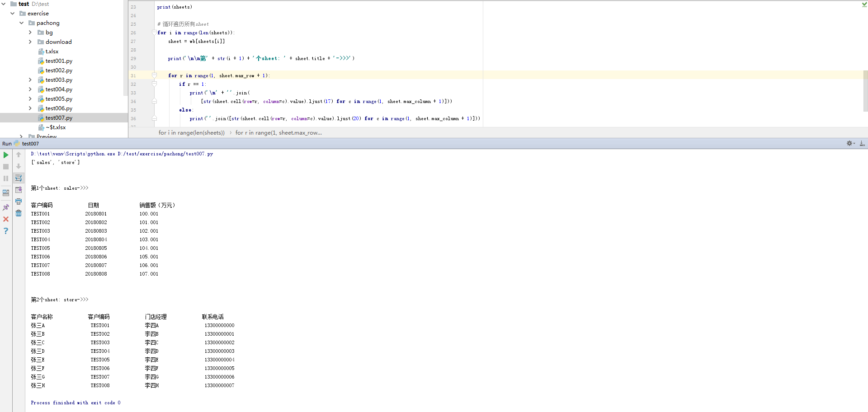The width and height of the screenshot is (868, 412).
Task: Clear all console output with the trash icon
Action: [18, 213]
